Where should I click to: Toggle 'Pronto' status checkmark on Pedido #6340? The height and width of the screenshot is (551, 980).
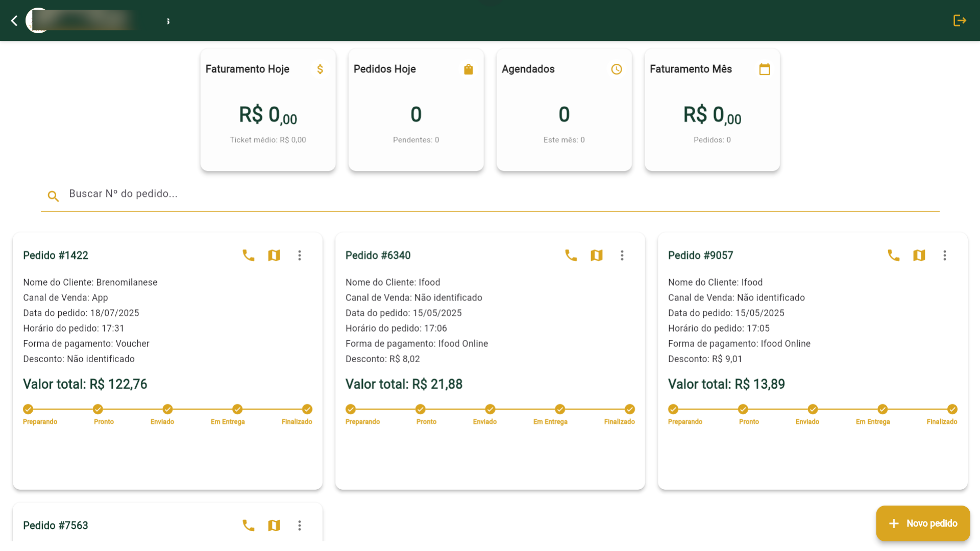point(420,409)
